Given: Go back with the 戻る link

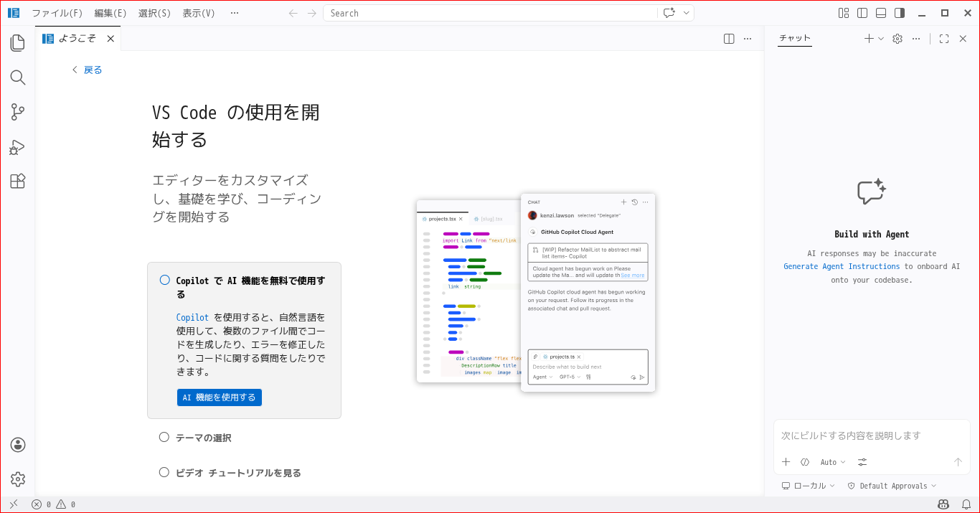Looking at the screenshot, I should pyautogui.click(x=88, y=70).
